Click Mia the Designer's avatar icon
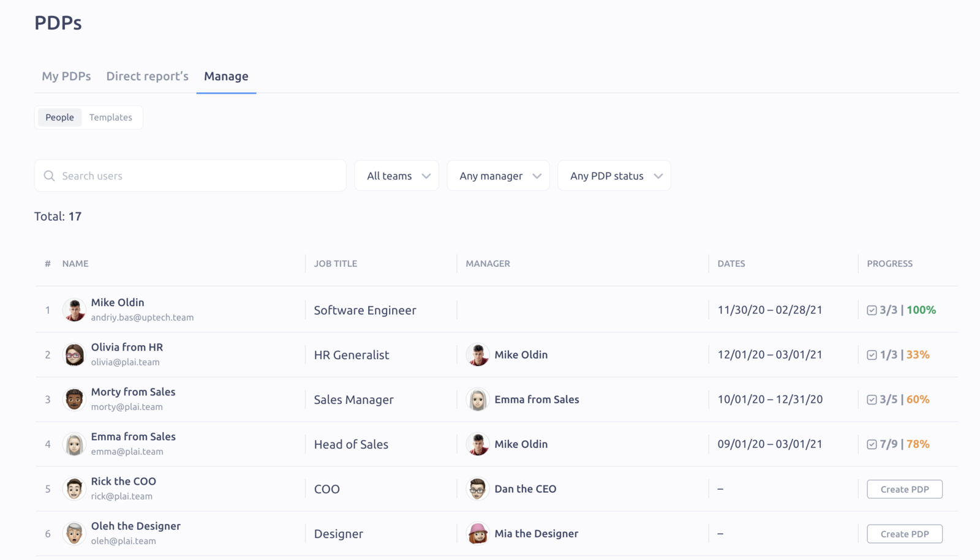Screen dimensions: 980x560 (x=477, y=533)
